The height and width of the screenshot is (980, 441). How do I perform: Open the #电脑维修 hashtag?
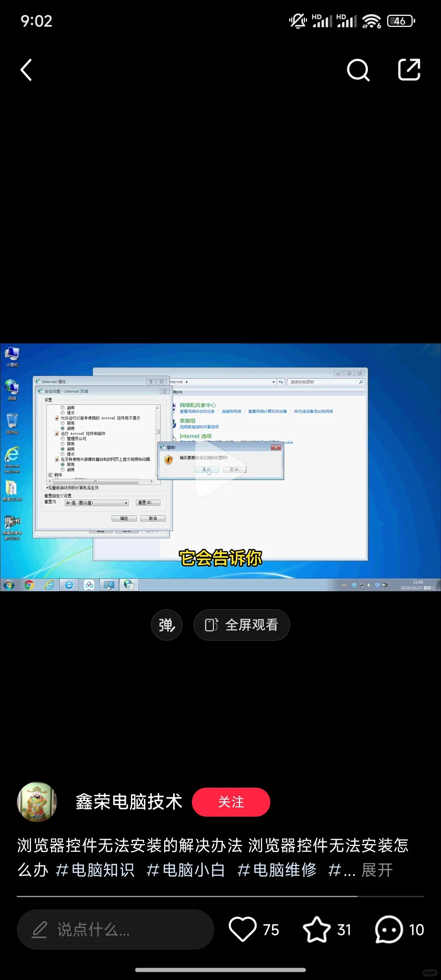click(277, 870)
